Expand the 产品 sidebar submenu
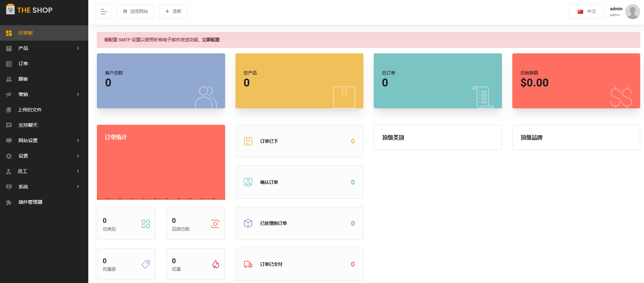Image resolution: width=644 pixels, height=283 pixels. [78, 48]
